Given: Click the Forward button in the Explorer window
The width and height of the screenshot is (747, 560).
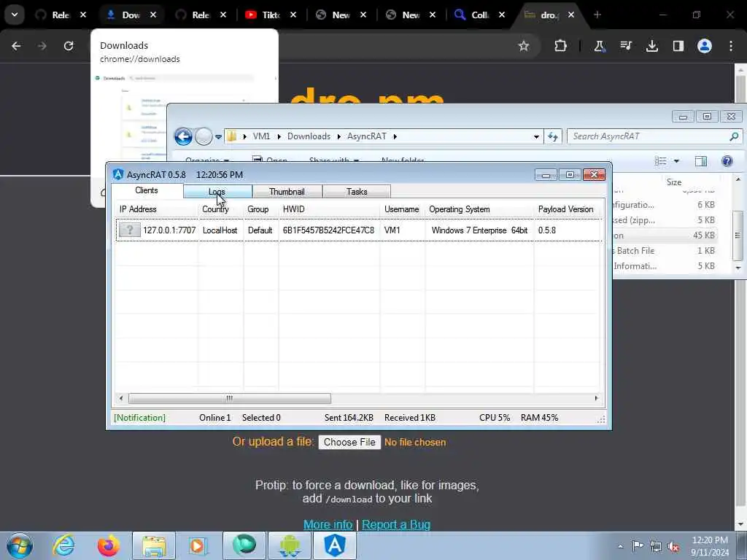Looking at the screenshot, I should 204,136.
